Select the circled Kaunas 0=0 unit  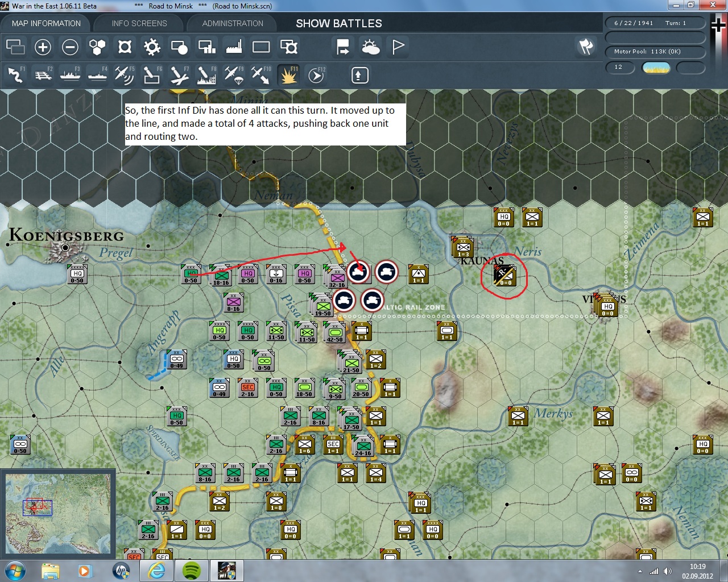(x=504, y=276)
